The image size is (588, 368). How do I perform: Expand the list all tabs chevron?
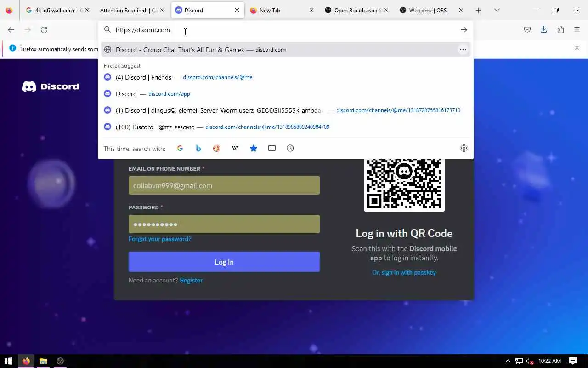pyautogui.click(x=497, y=10)
